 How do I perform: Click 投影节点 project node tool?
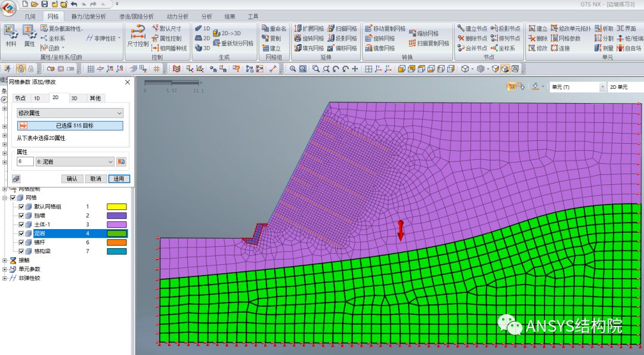pos(505,29)
